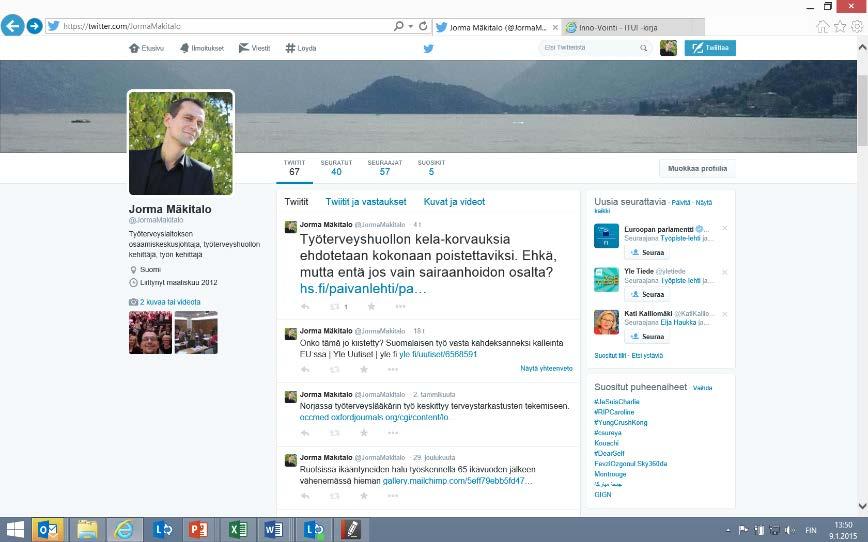Open the large profile photo
The width and height of the screenshot is (868, 542).
click(181, 143)
